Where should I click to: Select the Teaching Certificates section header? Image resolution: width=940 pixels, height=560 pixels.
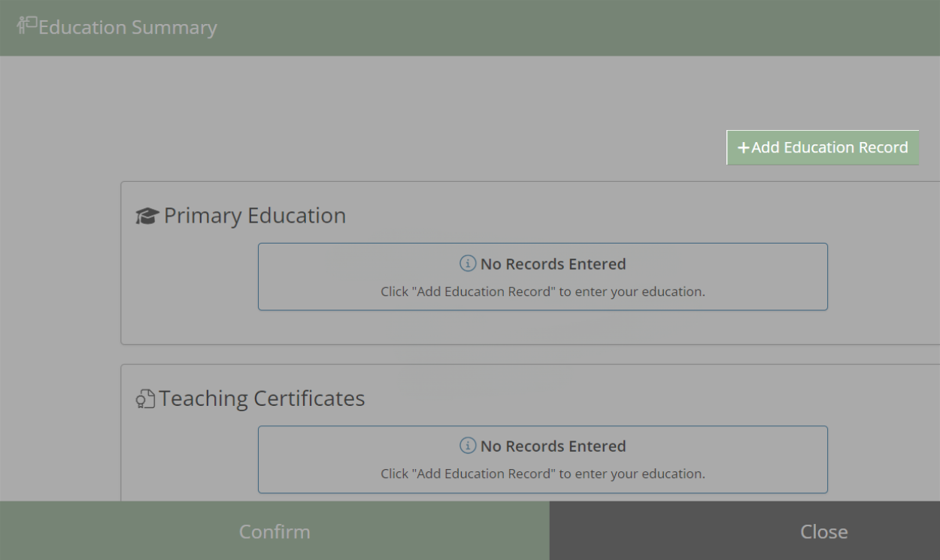tap(262, 398)
